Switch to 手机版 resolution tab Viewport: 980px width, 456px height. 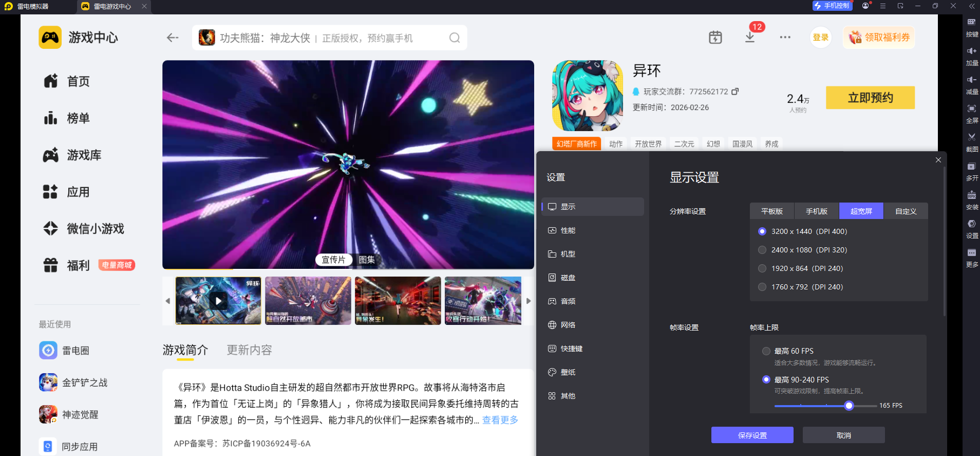[x=817, y=211]
